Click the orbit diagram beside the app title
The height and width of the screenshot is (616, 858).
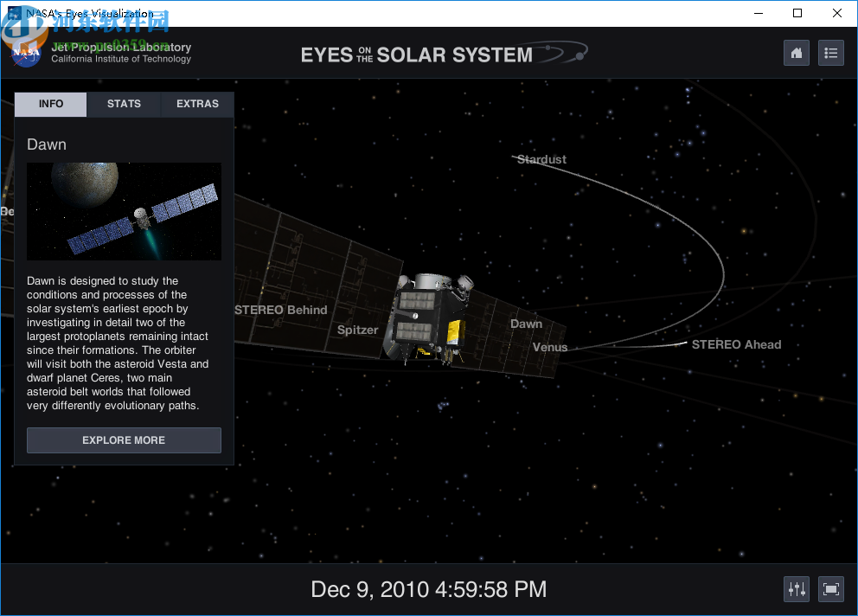pos(563,52)
